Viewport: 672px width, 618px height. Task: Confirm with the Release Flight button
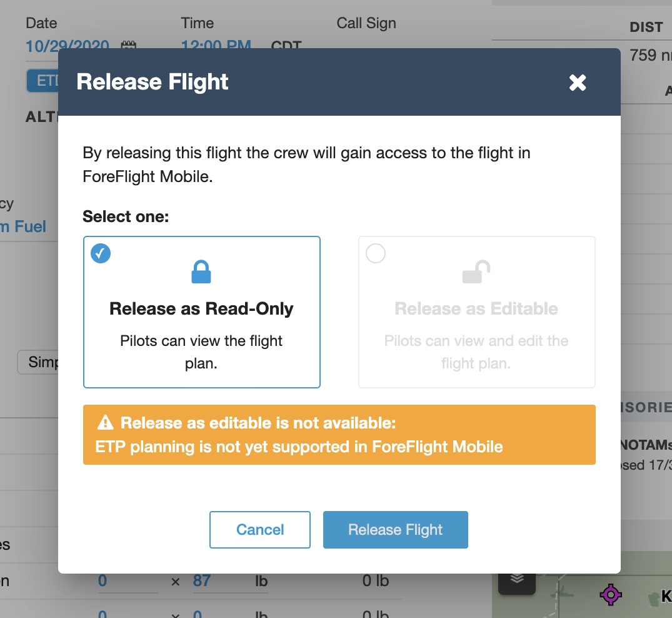point(395,530)
